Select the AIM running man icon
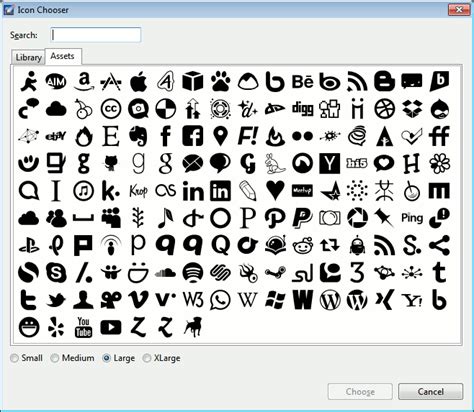 (x=29, y=81)
